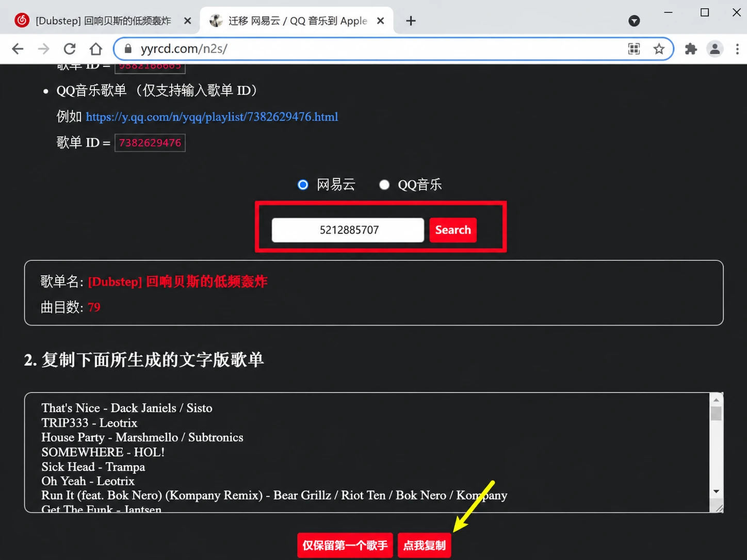Click the line "Sick Head - Trampa"
The width and height of the screenshot is (747, 560).
pos(93,467)
